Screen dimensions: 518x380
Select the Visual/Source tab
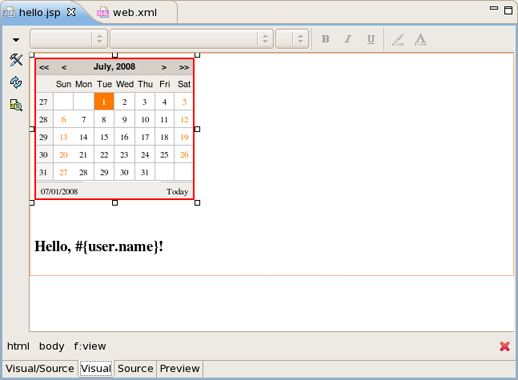pyautogui.click(x=40, y=368)
